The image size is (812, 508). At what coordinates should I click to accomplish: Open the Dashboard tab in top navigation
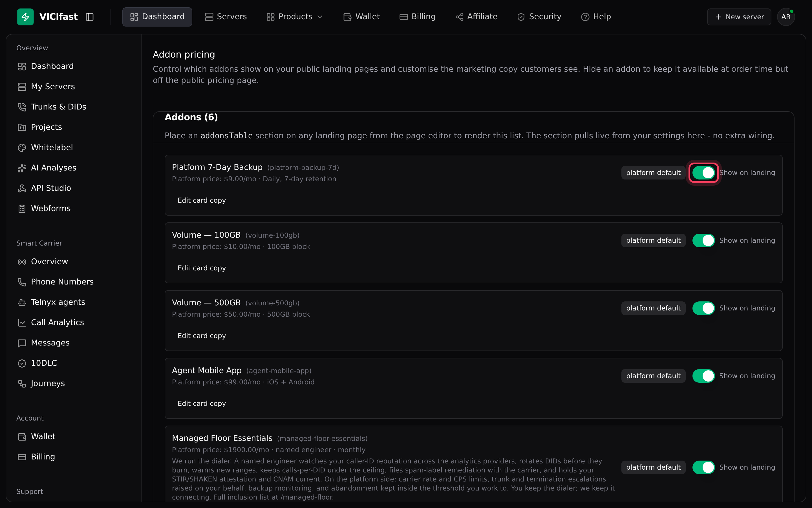(x=157, y=17)
